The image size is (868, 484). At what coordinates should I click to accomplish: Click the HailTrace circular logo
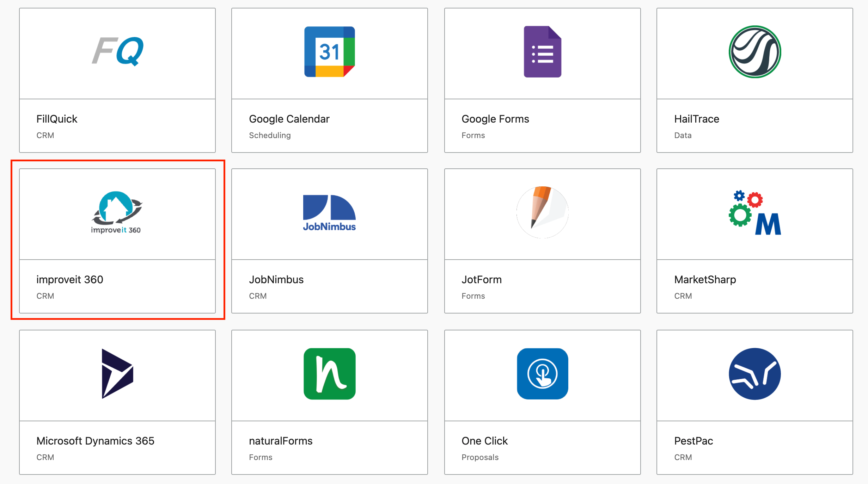click(755, 52)
